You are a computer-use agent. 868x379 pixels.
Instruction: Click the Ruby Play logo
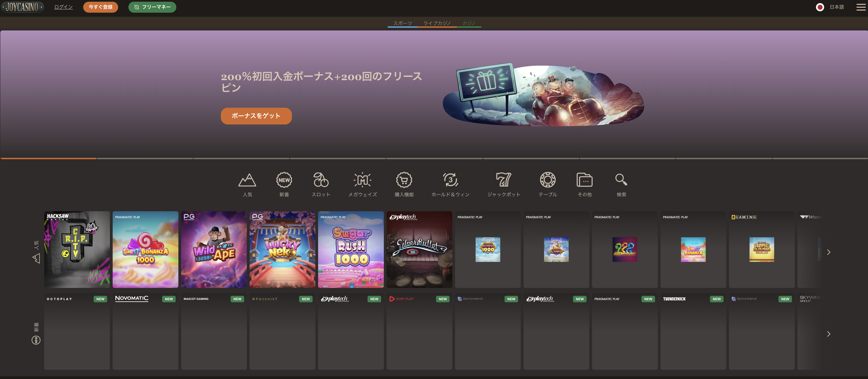tap(401, 299)
